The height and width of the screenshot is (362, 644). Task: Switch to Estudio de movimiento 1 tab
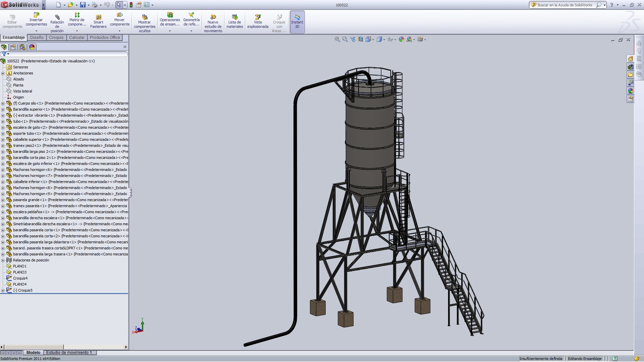(x=69, y=353)
